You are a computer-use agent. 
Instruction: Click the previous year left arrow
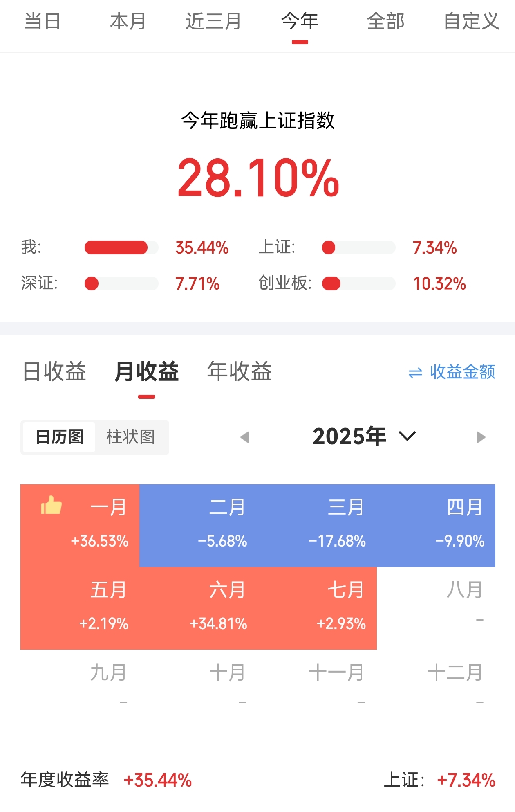tap(245, 437)
